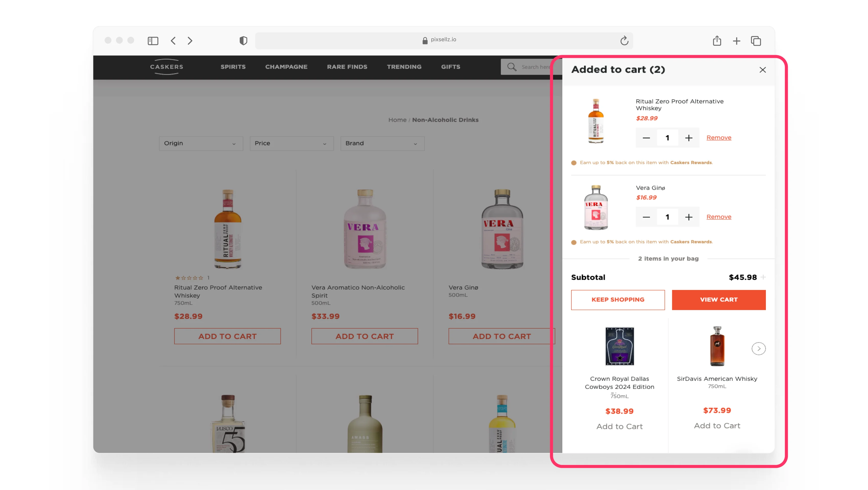
Task: Remove Vera Ginø from cart
Action: 719,216
